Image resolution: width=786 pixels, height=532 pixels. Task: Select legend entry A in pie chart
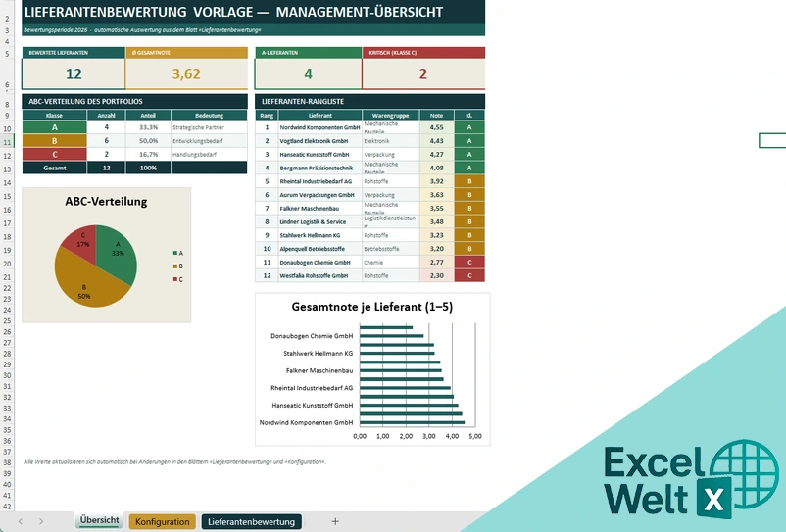click(178, 253)
